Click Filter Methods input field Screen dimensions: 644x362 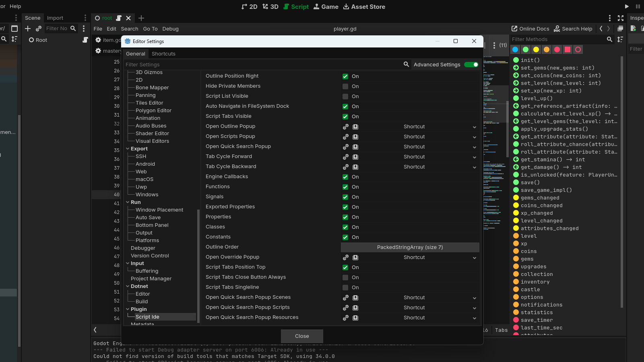coord(558,39)
